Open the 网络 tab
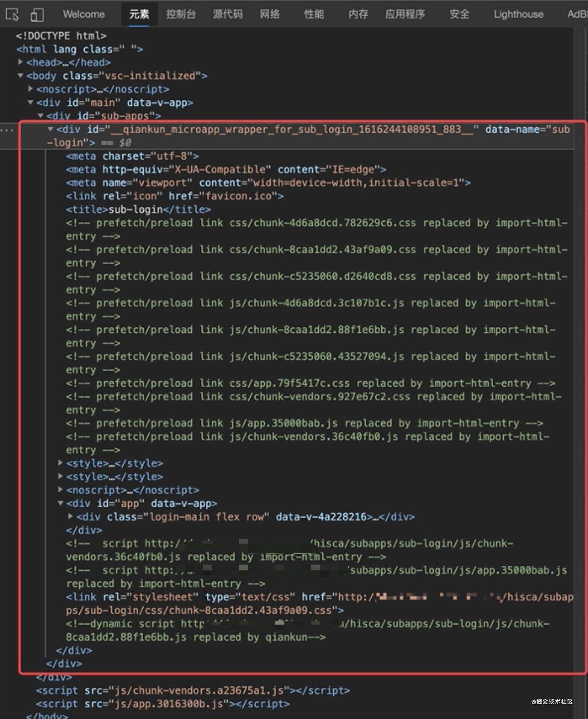This screenshot has height=719, width=588. (270, 14)
